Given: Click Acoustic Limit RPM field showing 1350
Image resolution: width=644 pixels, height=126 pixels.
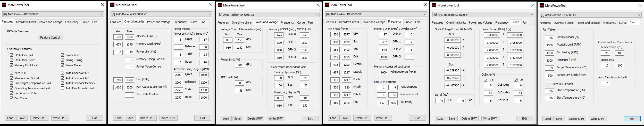Looking at the screenshot, I should click(550, 45).
